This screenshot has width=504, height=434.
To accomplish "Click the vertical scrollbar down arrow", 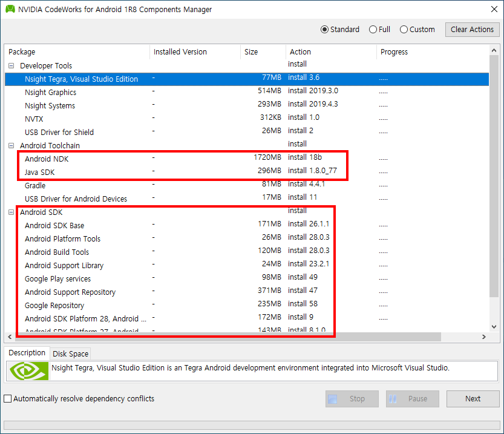I will (494, 327).
